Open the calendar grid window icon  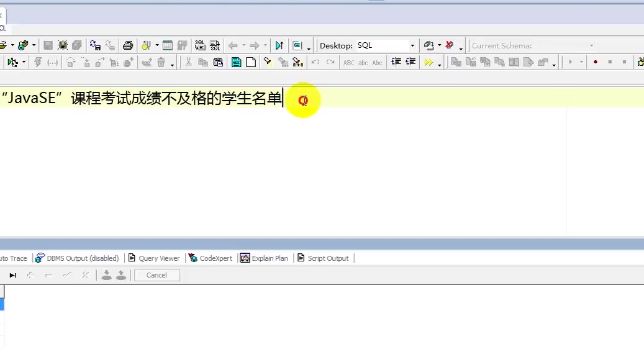168,45
